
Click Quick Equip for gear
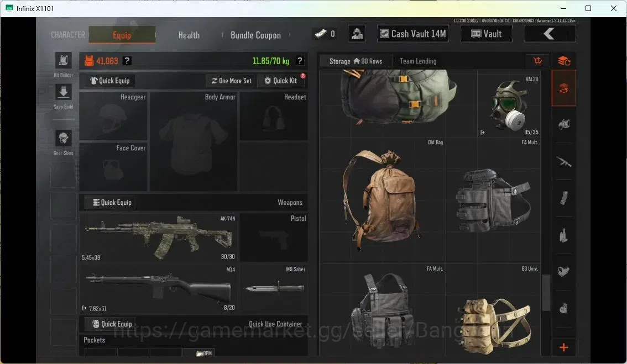click(x=109, y=81)
